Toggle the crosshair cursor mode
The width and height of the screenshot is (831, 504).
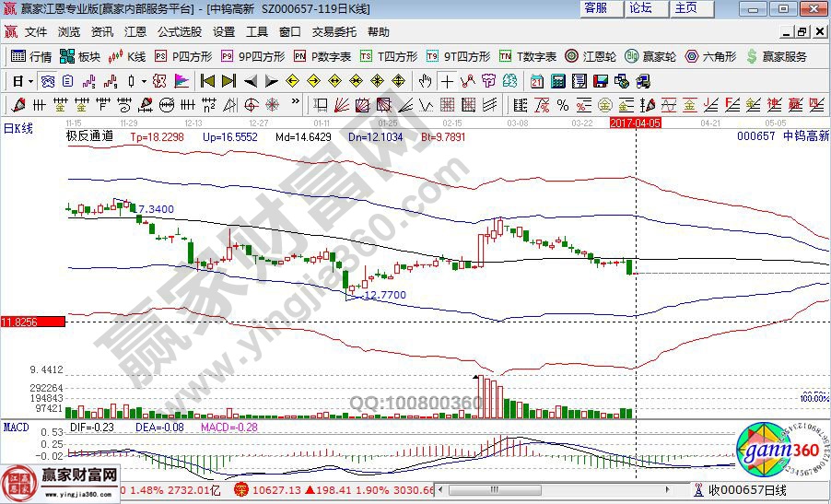point(447,80)
